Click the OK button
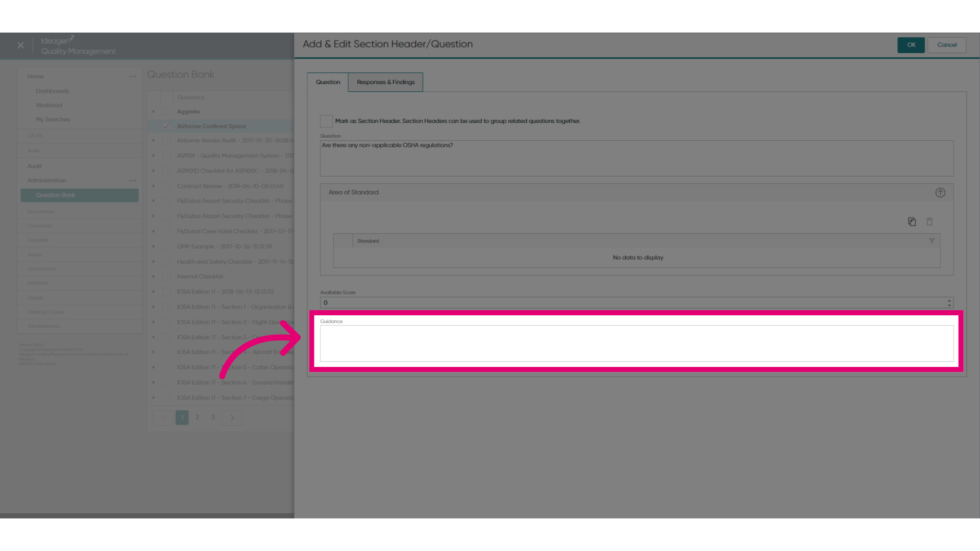Screen dimensions: 980x551 pos(911,45)
